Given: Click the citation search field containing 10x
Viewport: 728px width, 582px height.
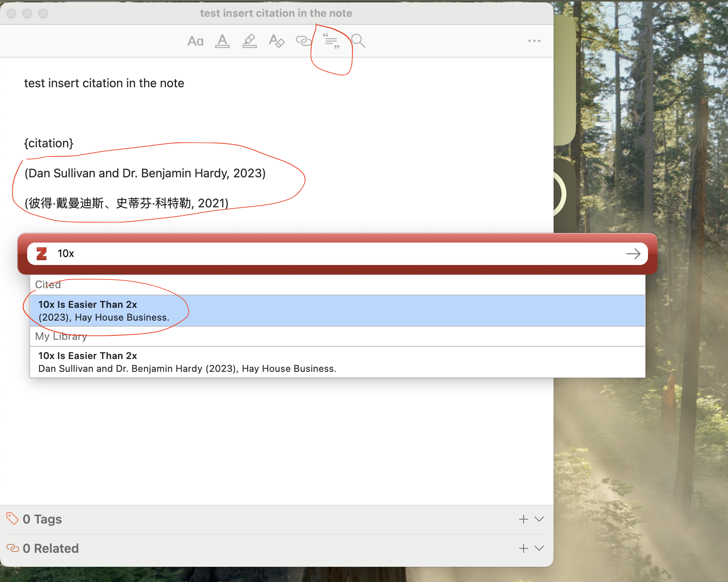Looking at the screenshot, I should [338, 254].
